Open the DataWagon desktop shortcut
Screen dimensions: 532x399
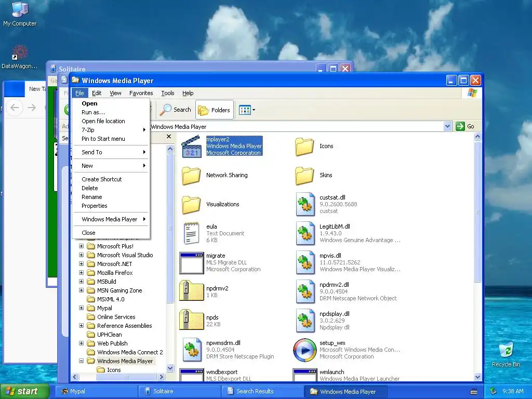tap(19, 57)
